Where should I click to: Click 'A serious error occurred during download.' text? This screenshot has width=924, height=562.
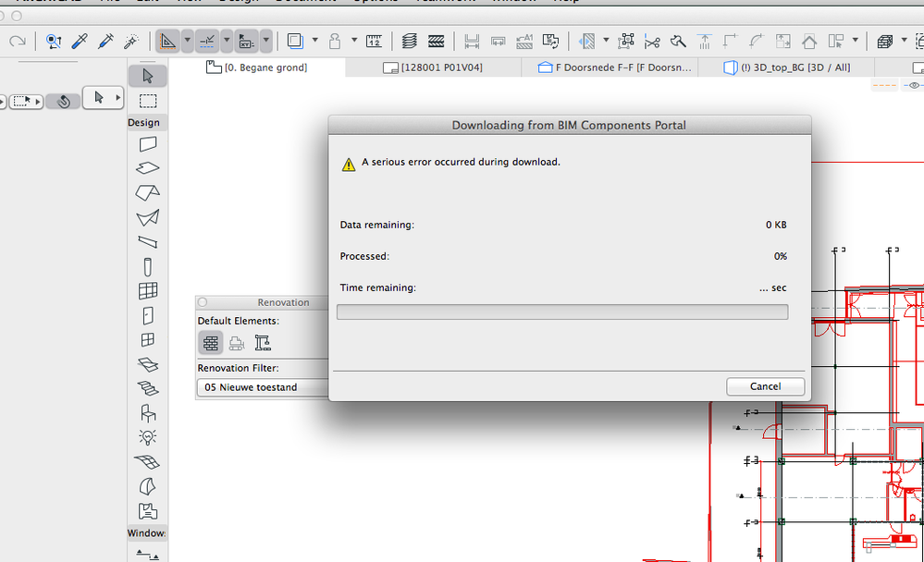pyautogui.click(x=461, y=162)
